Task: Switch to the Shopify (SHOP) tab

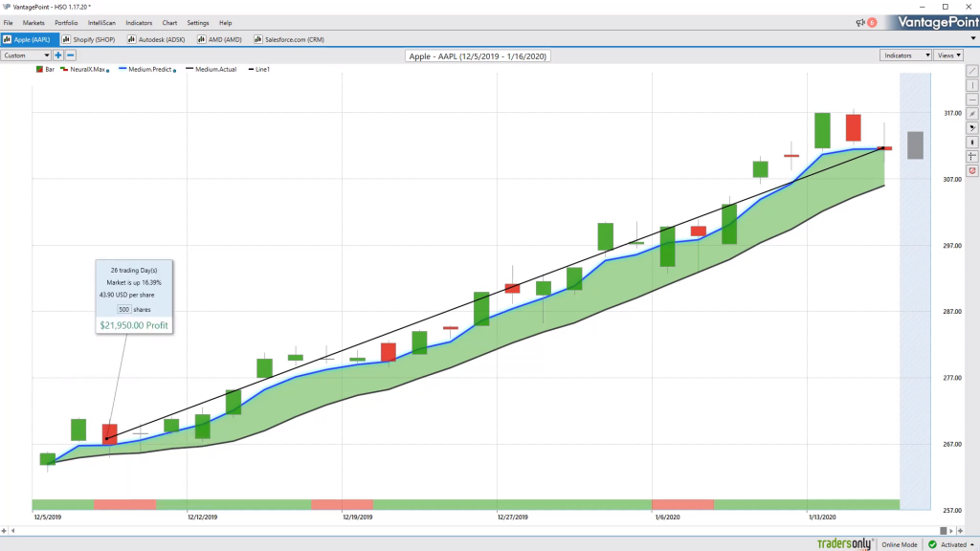Action: click(89, 39)
